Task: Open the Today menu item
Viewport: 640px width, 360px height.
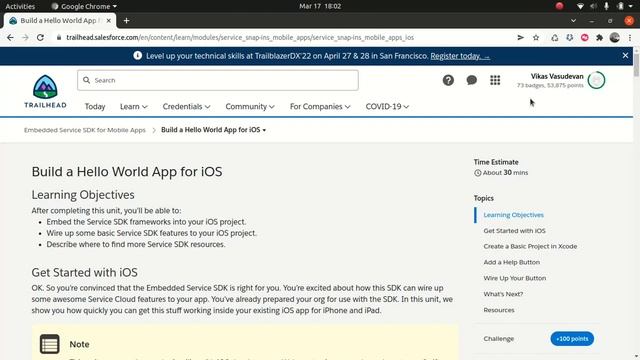Action: (x=95, y=107)
